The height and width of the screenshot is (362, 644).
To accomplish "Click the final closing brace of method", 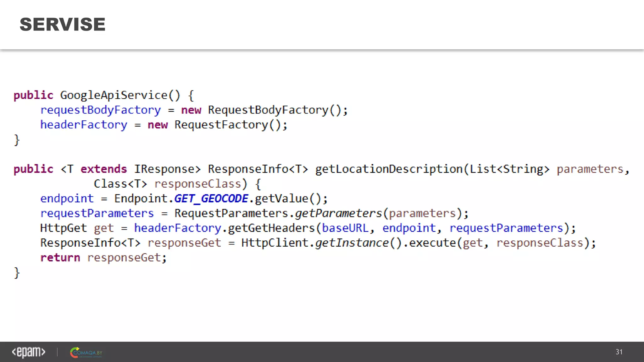I will coord(17,273).
